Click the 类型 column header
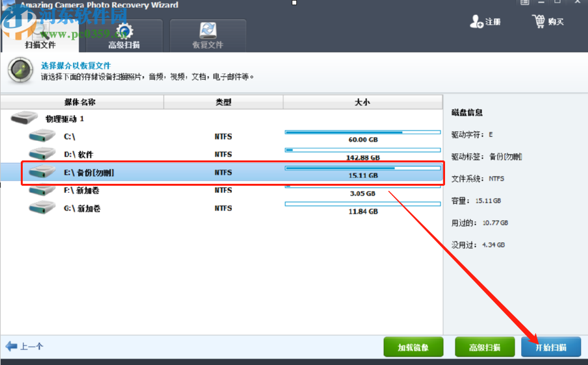The image size is (588, 365). (224, 102)
